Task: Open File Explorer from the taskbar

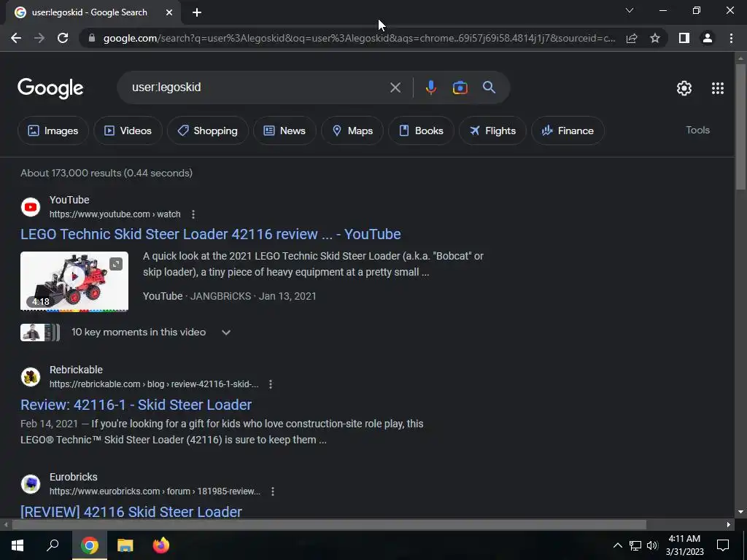Action: (125, 545)
